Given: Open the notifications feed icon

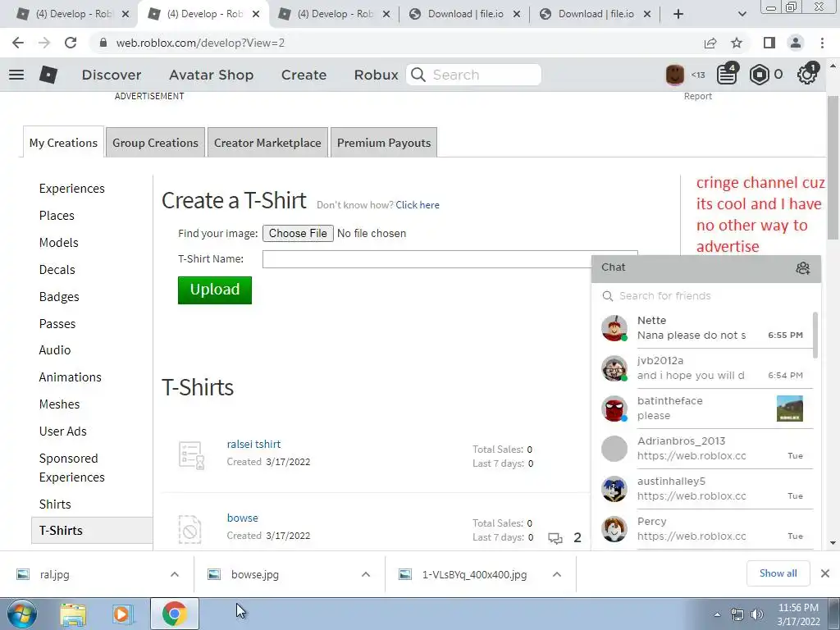Looking at the screenshot, I should pos(727,75).
